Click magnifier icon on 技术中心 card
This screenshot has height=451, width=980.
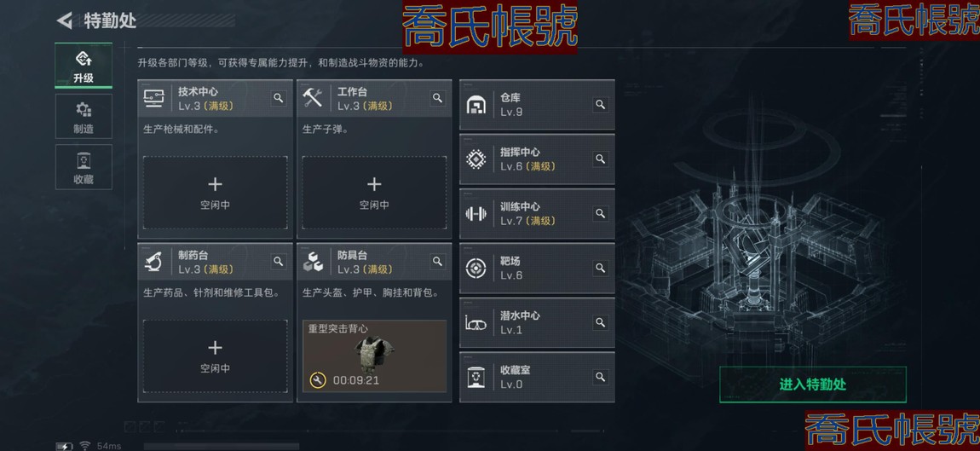click(278, 98)
